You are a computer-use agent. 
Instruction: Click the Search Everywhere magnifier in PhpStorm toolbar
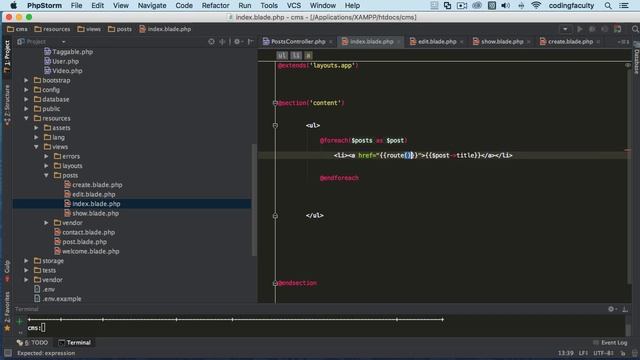pyautogui.click(x=635, y=29)
